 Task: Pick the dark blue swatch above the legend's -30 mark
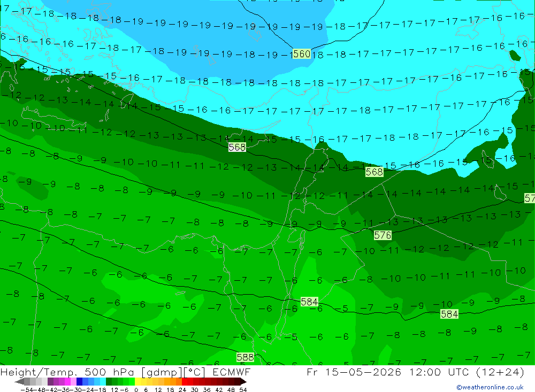pos(80,381)
